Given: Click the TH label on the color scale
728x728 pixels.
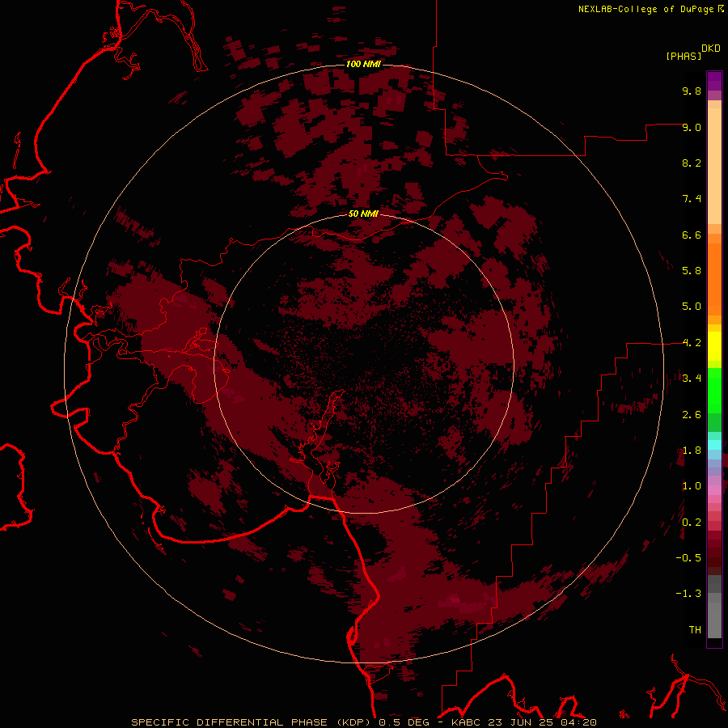Looking at the screenshot, I should pos(695,630).
